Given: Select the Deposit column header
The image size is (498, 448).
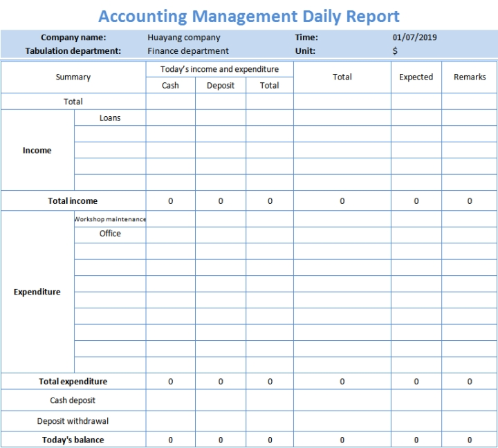Looking at the screenshot, I should [221, 86].
